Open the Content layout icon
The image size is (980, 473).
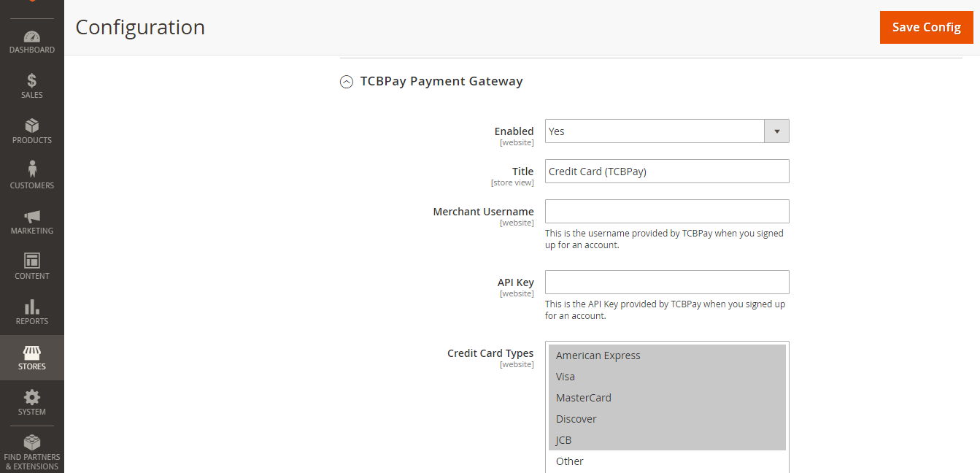coord(32,261)
